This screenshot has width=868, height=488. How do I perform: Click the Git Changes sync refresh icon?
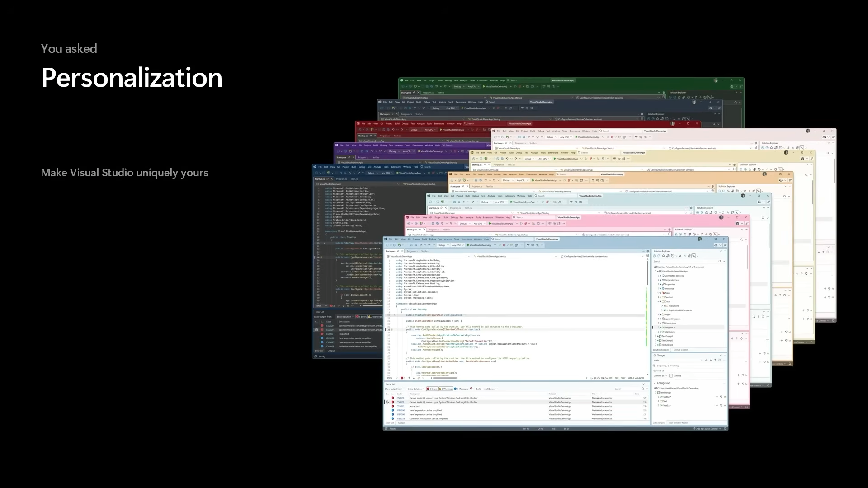point(720,360)
